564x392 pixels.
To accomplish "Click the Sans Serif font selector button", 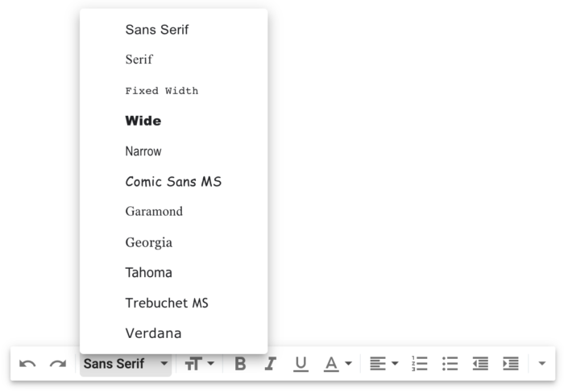I will (x=126, y=364).
